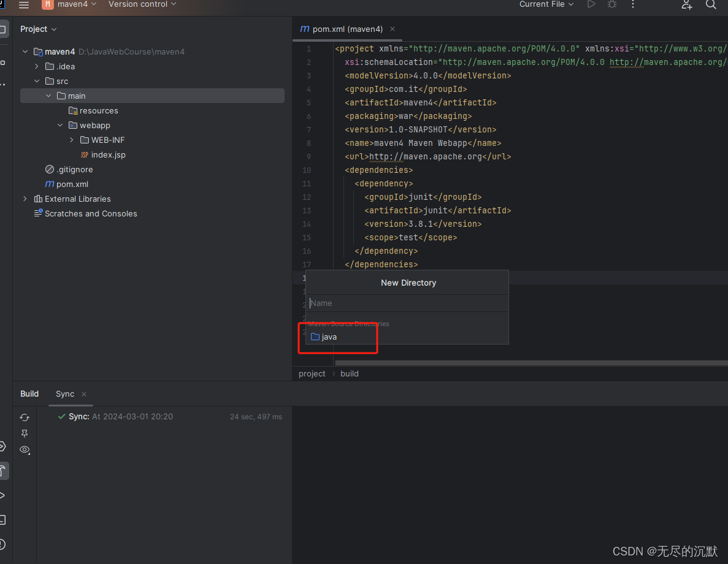Click the webapp folder label
728x564 pixels.
click(x=94, y=125)
